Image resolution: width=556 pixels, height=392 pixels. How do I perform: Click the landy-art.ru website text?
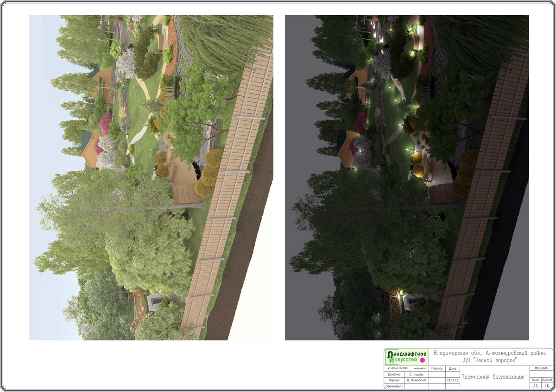420,368
